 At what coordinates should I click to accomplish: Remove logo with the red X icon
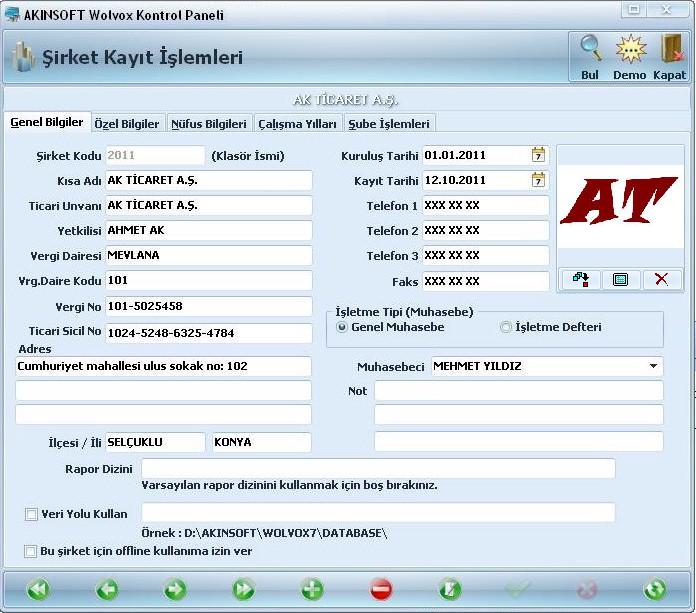(x=661, y=280)
